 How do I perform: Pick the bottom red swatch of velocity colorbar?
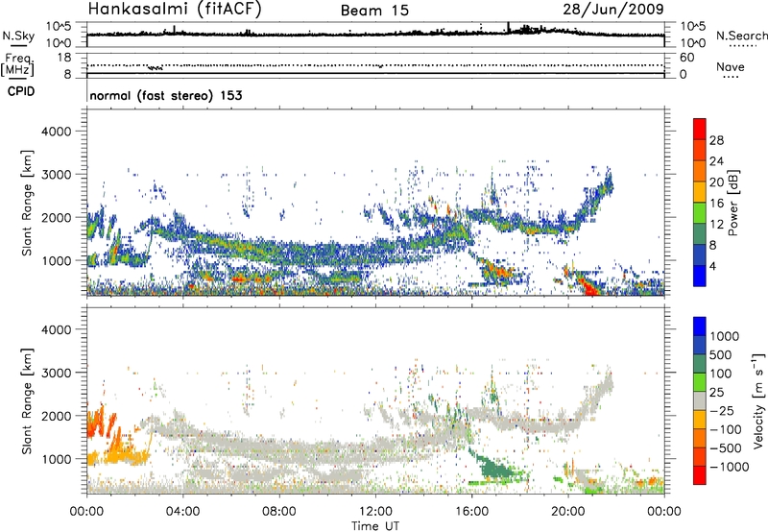[x=700, y=475]
